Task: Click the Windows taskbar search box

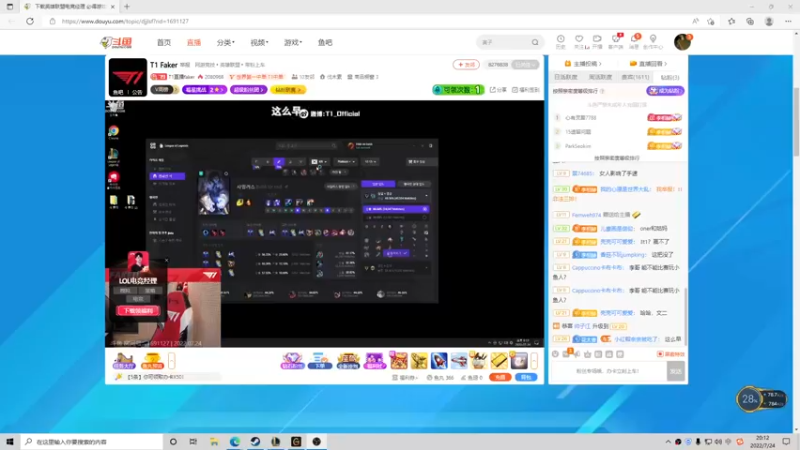Action: point(92,441)
